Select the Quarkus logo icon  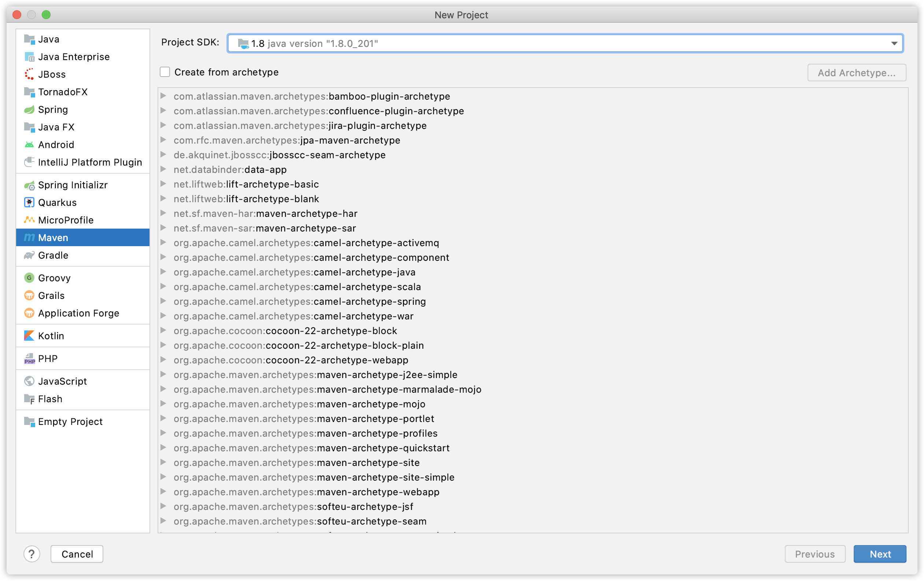tap(30, 203)
